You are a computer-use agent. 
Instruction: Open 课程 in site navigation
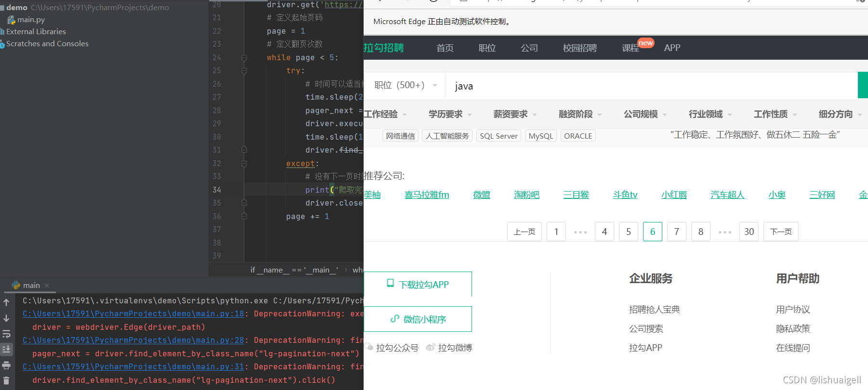tap(631, 48)
